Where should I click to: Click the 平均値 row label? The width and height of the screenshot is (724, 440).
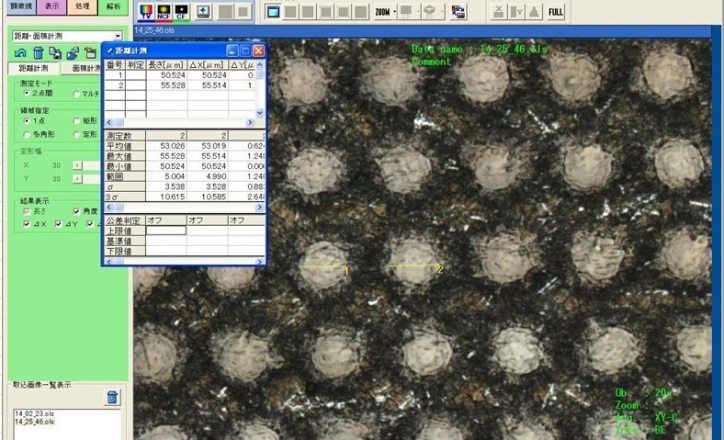tap(125, 146)
